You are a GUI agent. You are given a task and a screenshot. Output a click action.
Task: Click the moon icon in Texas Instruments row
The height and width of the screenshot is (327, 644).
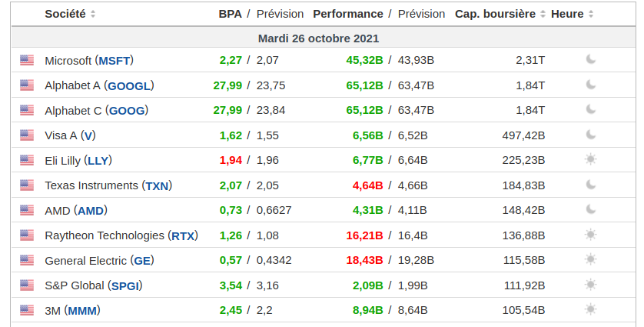click(590, 185)
